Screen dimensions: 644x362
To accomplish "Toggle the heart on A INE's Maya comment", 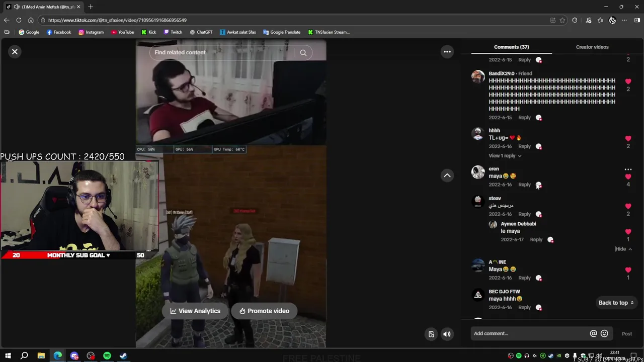I will pyautogui.click(x=628, y=270).
